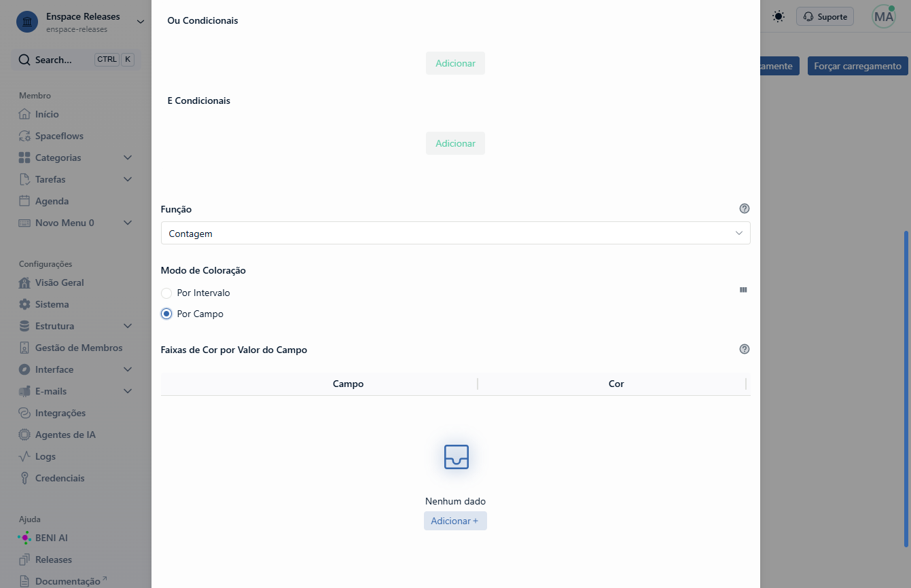Click the Campo column header

(x=349, y=384)
